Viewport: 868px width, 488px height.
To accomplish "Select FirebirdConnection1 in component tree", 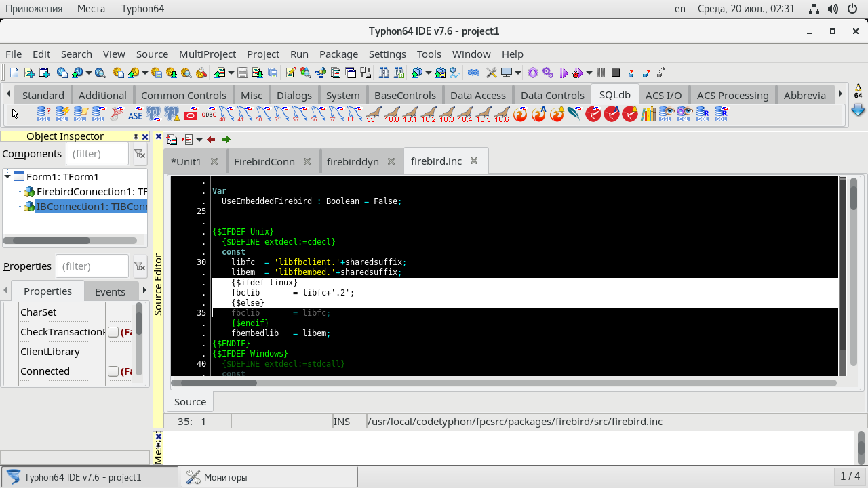I will click(x=92, y=192).
